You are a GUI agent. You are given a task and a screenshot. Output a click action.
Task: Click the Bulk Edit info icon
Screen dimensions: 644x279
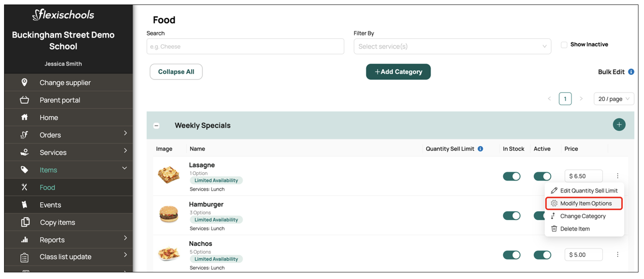point(631,72)
